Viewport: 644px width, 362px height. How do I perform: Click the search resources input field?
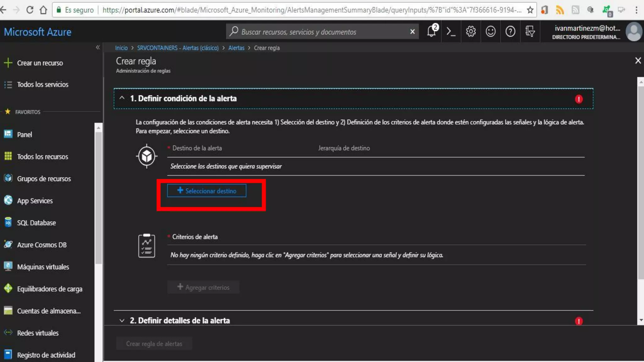[321, 32]
